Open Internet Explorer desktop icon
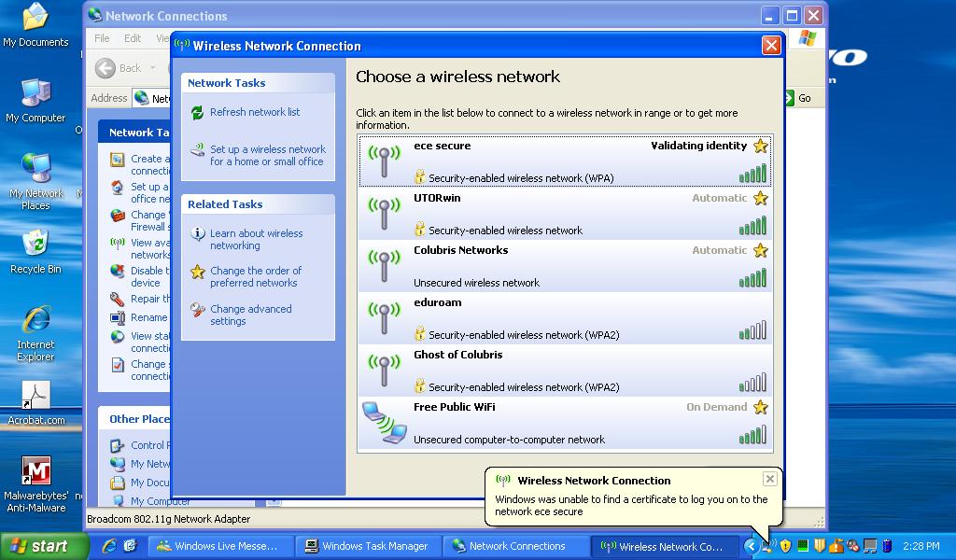 pos(35,333)
